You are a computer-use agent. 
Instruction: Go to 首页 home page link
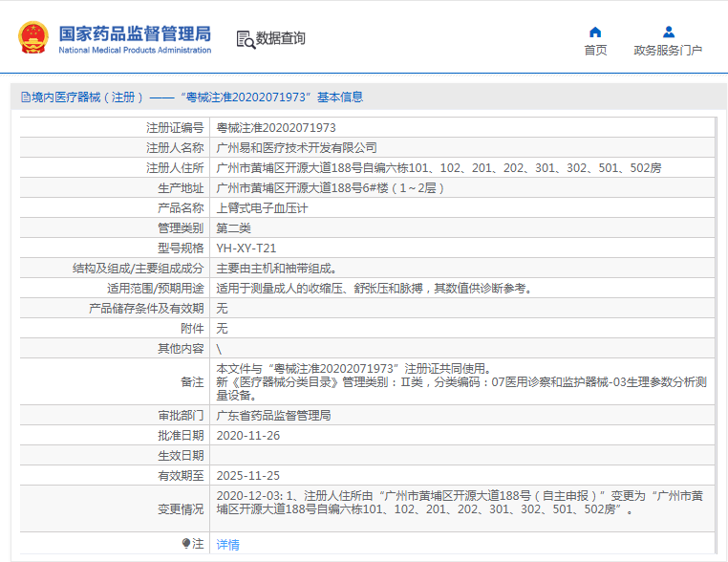(595, 50)
